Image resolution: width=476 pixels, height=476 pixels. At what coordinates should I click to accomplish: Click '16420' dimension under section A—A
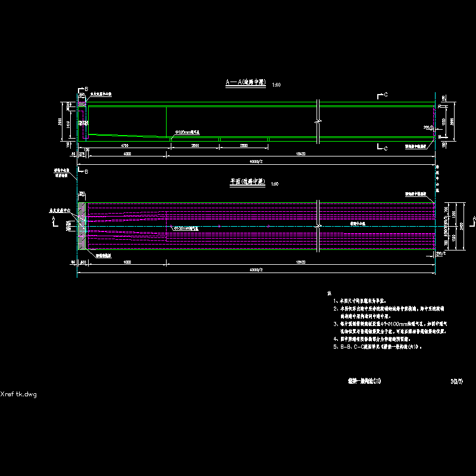300,154
